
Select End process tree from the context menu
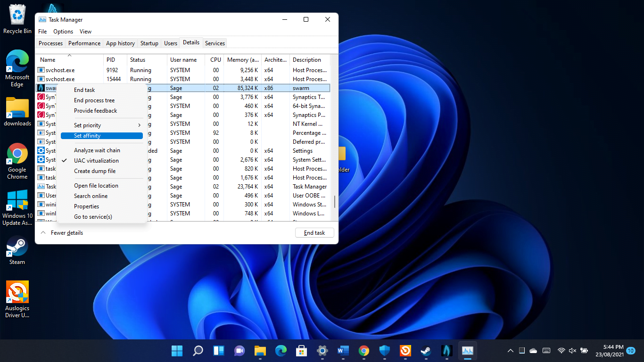point(95,100)
